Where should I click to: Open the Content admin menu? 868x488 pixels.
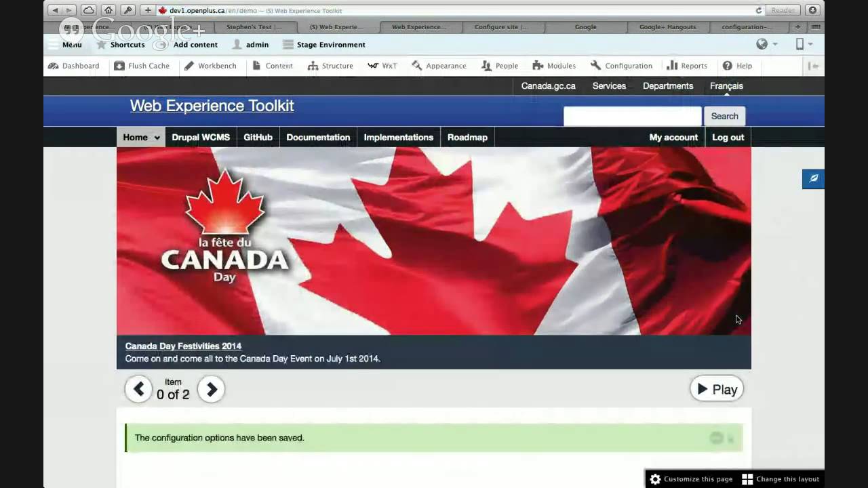click(x=273, y=66)
